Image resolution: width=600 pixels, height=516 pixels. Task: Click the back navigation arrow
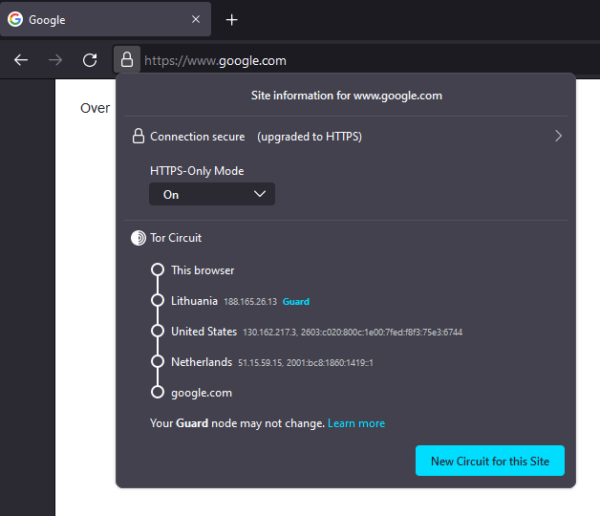click(21, 60)
